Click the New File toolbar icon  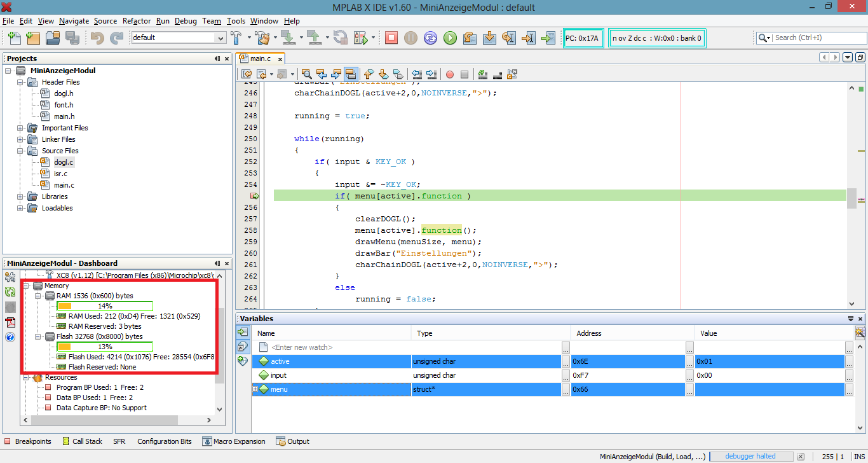click(x=14, y=38)
